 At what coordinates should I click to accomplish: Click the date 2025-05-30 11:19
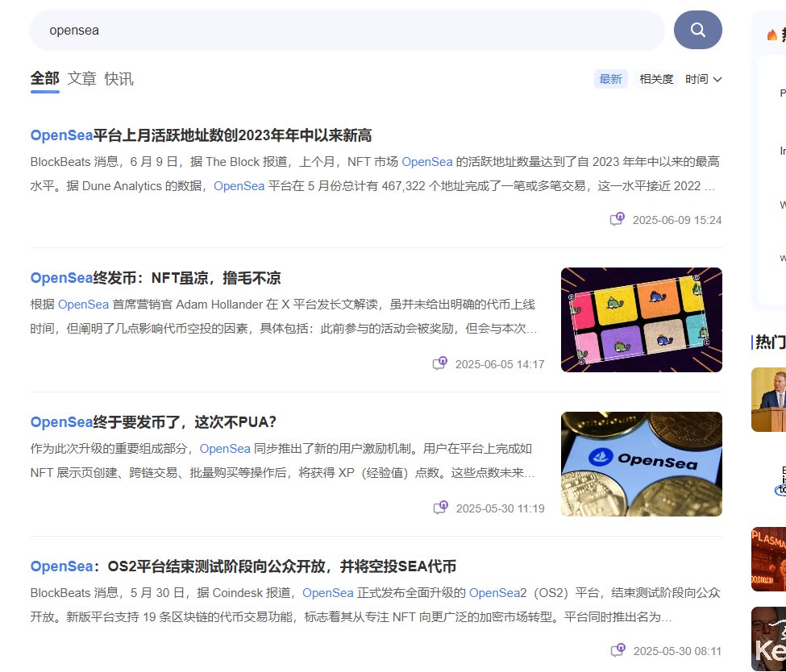pyautogui.click(x=500, y=508)
